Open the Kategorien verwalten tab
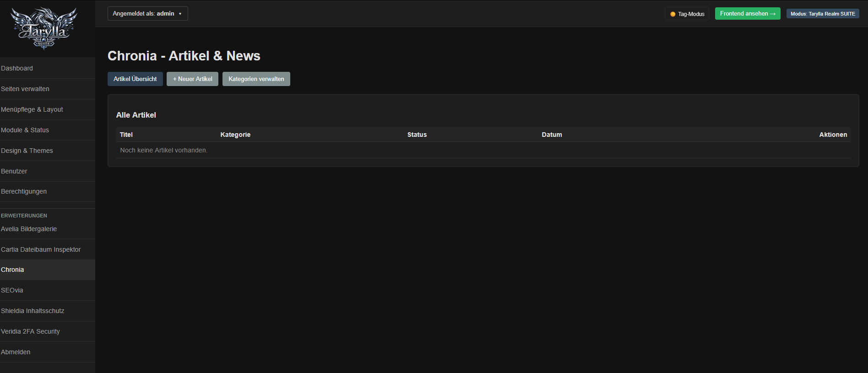This screenshot has height=373, width=868. (x=256, y=79)
